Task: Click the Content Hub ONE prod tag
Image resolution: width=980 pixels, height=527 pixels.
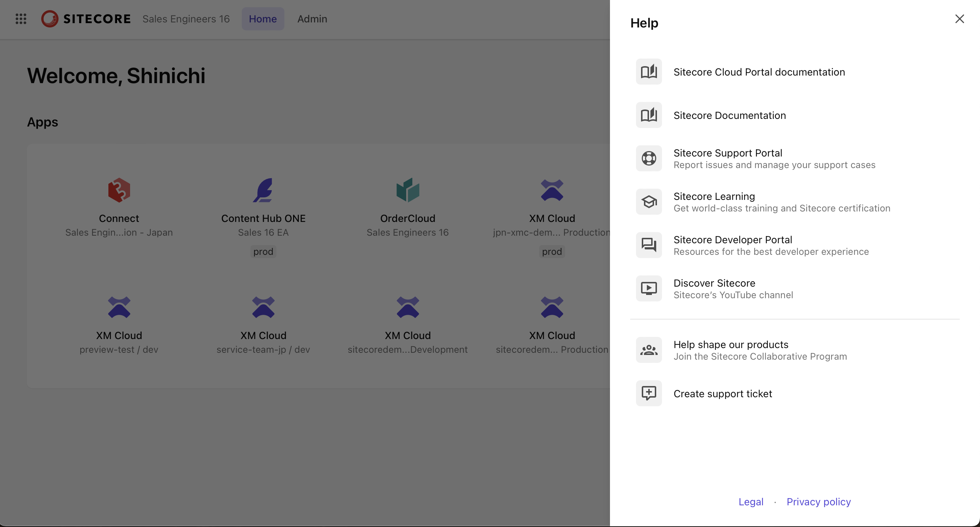Action: point(263,252)
